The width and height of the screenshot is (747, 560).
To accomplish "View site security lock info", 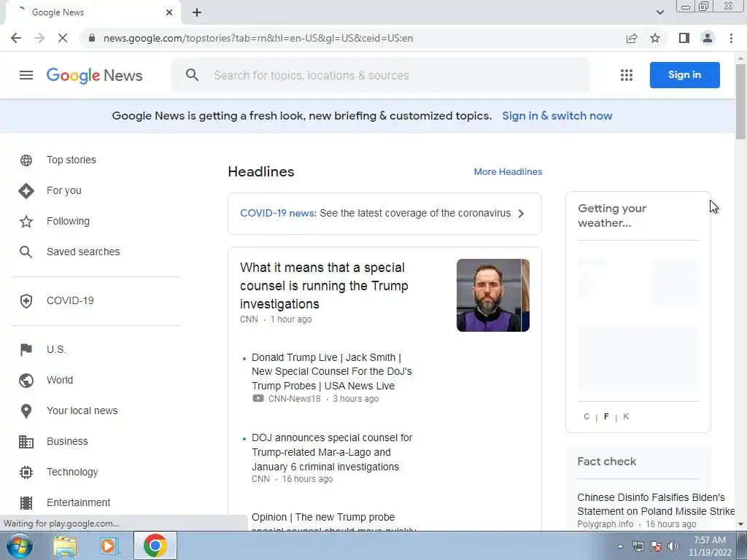I will tap(92, 38).
